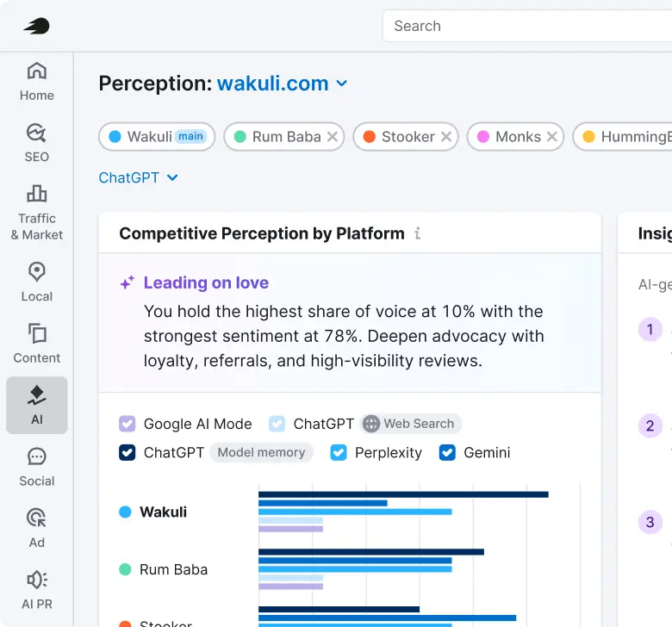Select the HummingBird competitor chip
Image resolution: width=672 pixels, height=627 pixels.
point(623,137)
